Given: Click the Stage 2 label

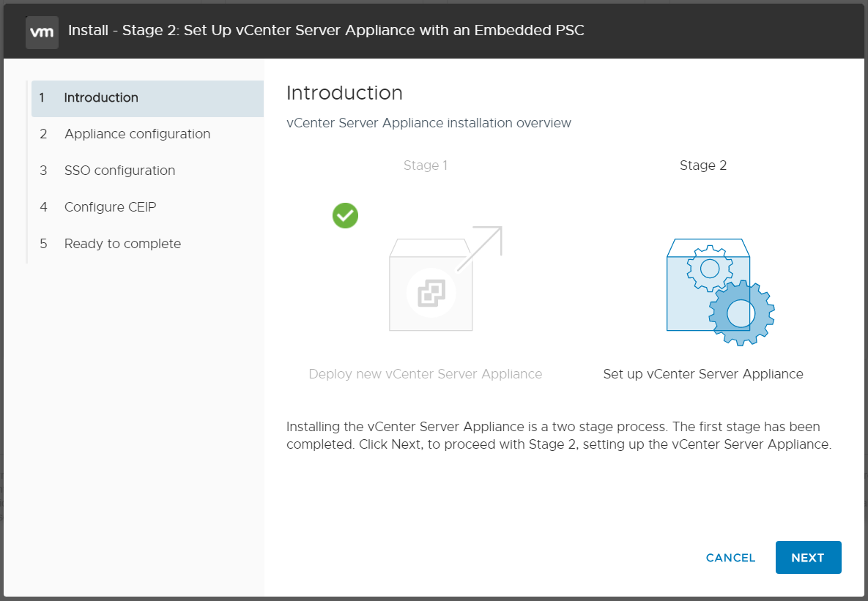Looking at the screenshot, I should [x=703, y=165].
